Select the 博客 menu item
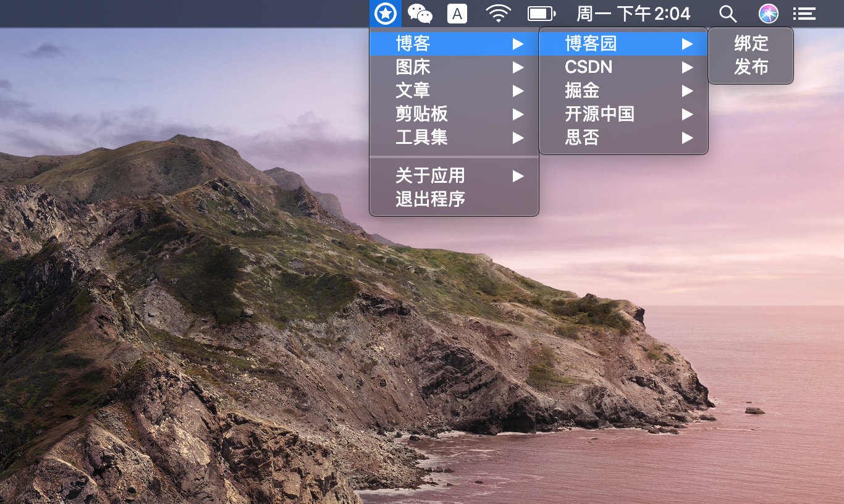This screenshot has height=504, width=844. click(x=454, y=44)
